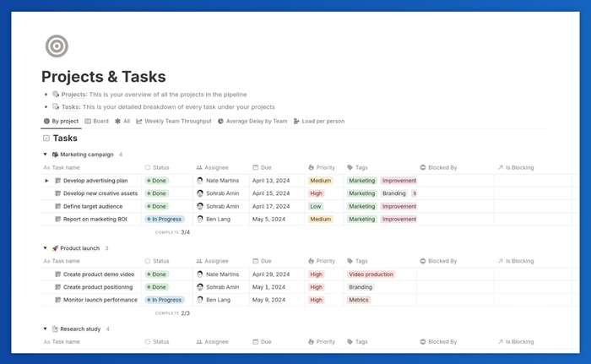Click the Research study document icon

click(55, 329)
